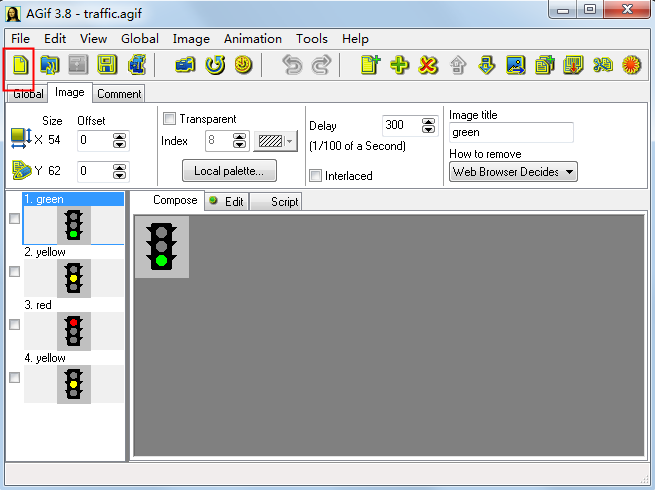Click the Redo arrow icon
The width and height of the screenshot is (655, 490).
tap(321, 65)
